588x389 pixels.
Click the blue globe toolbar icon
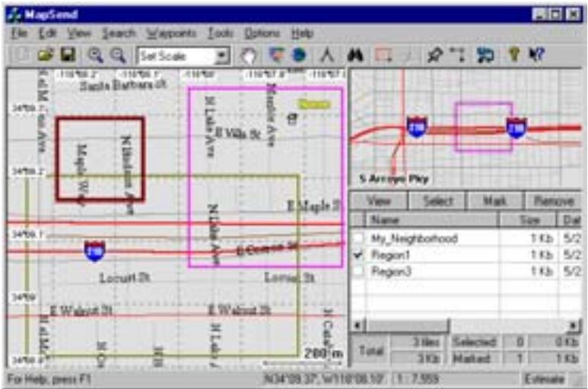299,55
